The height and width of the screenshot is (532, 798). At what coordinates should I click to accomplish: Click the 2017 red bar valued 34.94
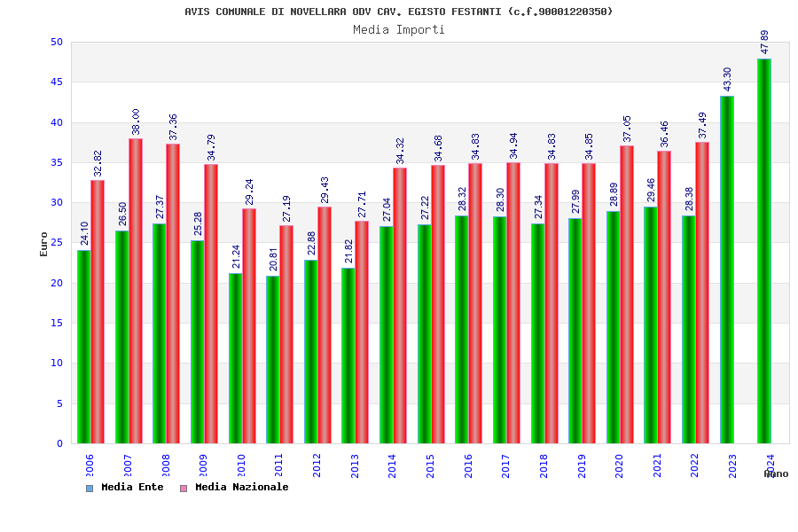pos(513,303)
